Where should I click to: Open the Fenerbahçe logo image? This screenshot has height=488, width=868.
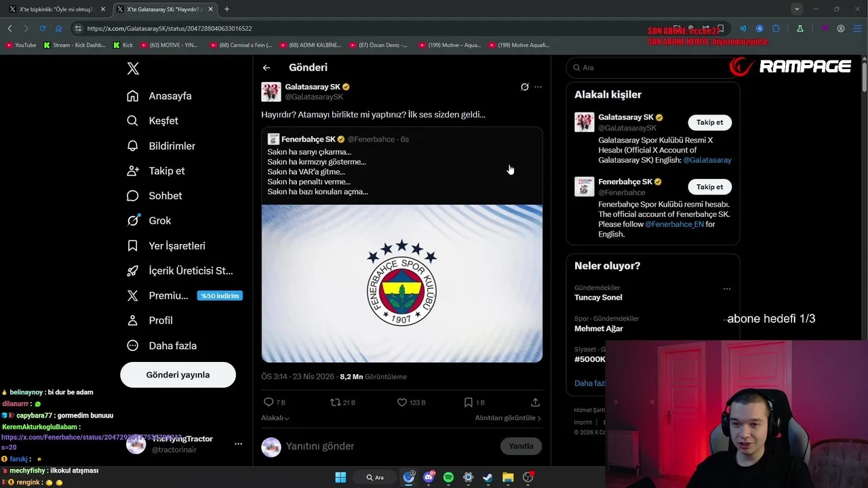click(401, 283)
